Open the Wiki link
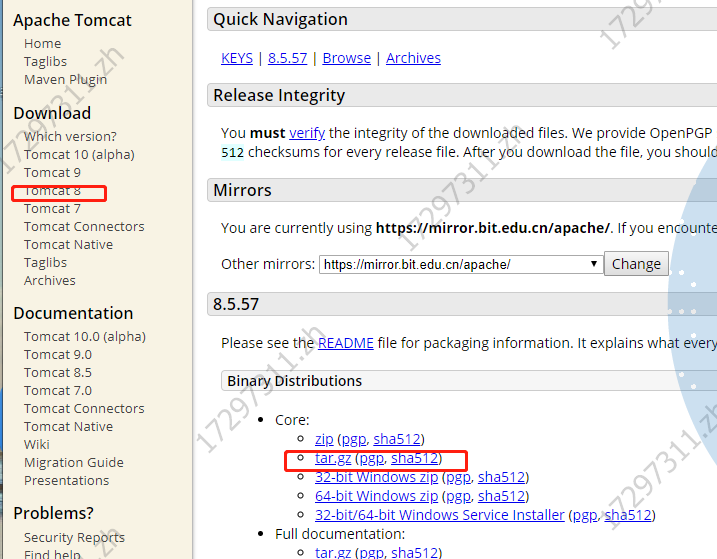 pyautogui.click(x=37, y=445)
